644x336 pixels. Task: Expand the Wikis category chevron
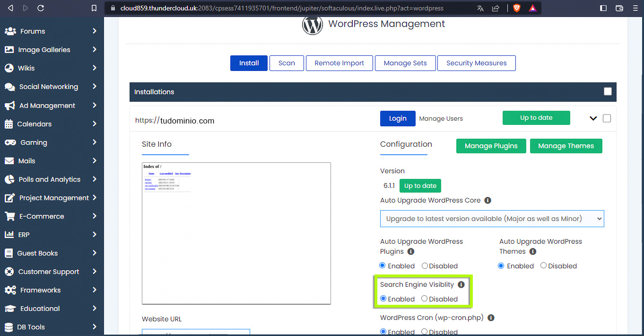point(95,68)
